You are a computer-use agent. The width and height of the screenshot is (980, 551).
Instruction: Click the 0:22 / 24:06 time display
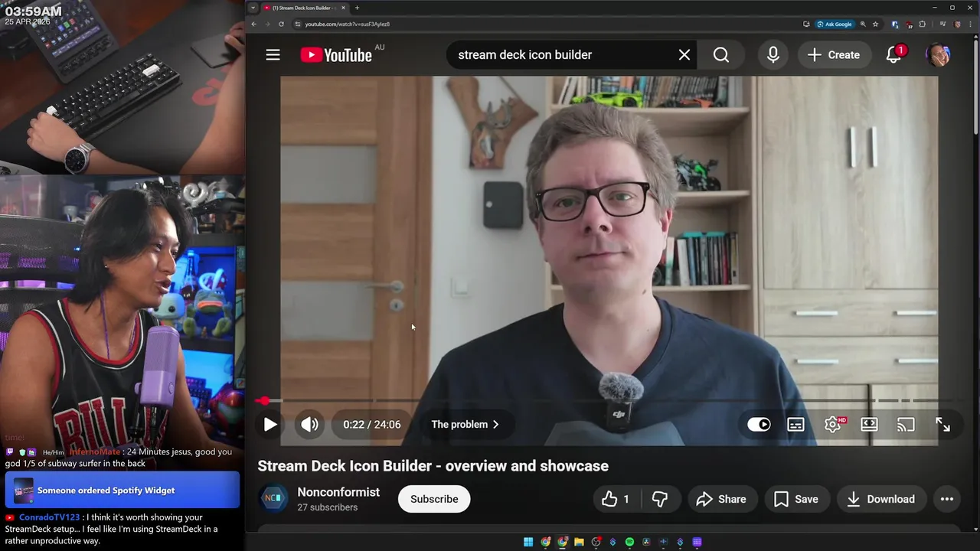[372, 424]
